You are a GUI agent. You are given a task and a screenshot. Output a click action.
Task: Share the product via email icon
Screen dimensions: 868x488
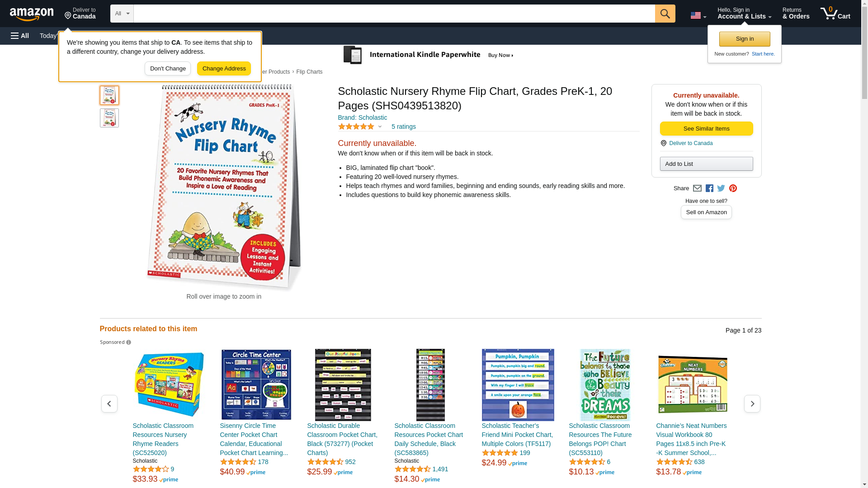[x=697, y=188]
